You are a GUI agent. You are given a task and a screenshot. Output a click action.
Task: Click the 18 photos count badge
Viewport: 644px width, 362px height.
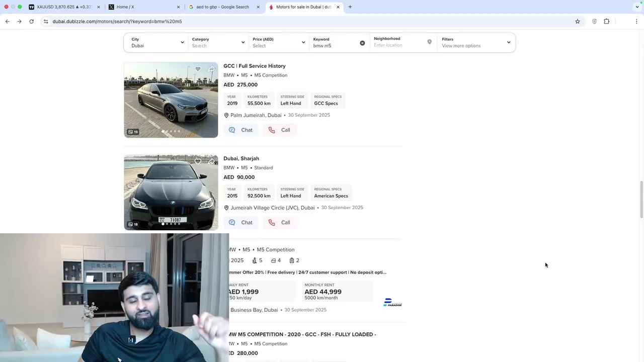(x=133, y=224)
